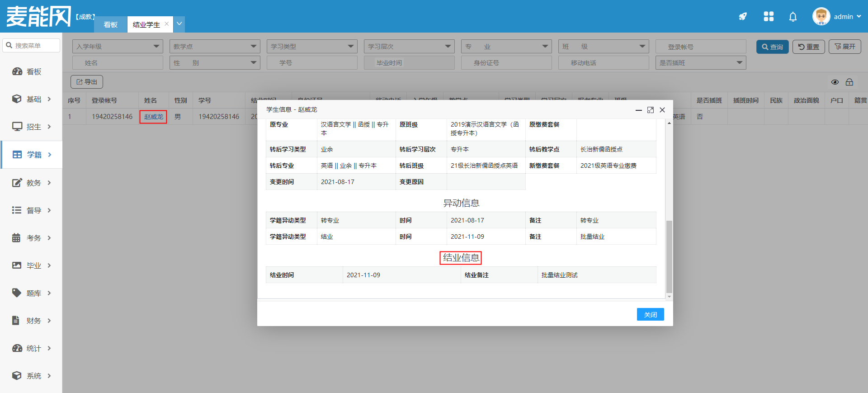The height and width of the screenshot is (393, 868).
Task: Expand the 学籍 sidebar menu
Action: click(x=32, y=155)
